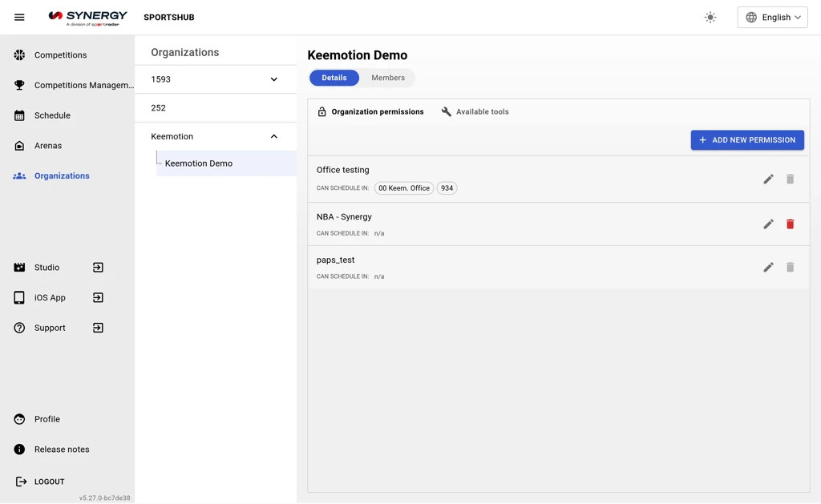
Task: Collapse the Keemotion organization chevron
Action: click(273, 136)
